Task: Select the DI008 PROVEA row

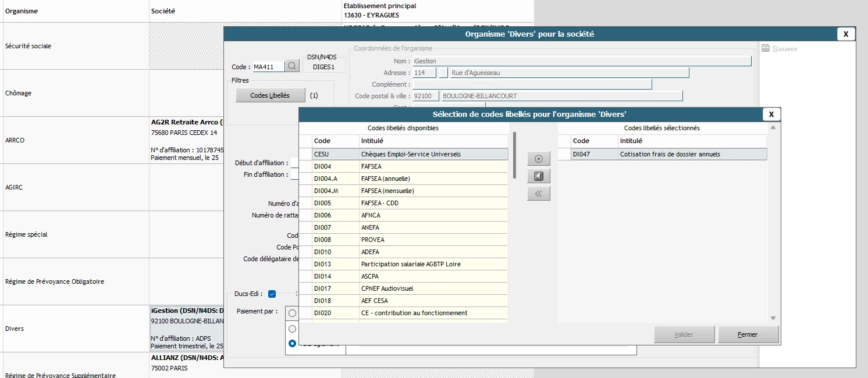Action: (x=403, y=240)
